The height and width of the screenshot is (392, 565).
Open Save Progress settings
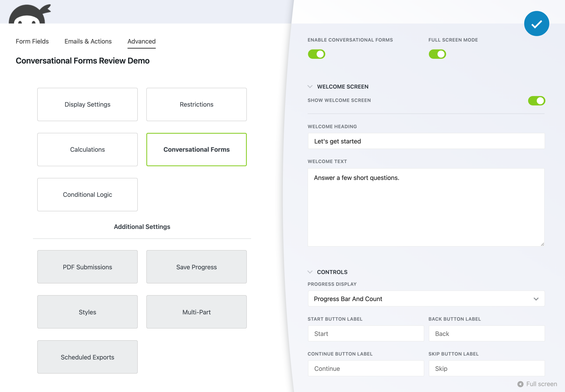196,267
